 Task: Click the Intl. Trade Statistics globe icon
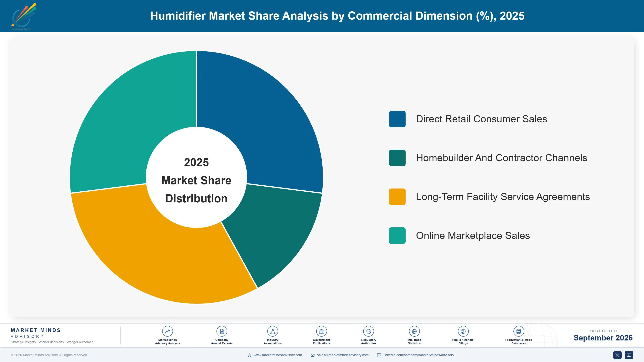coord(414,331)
